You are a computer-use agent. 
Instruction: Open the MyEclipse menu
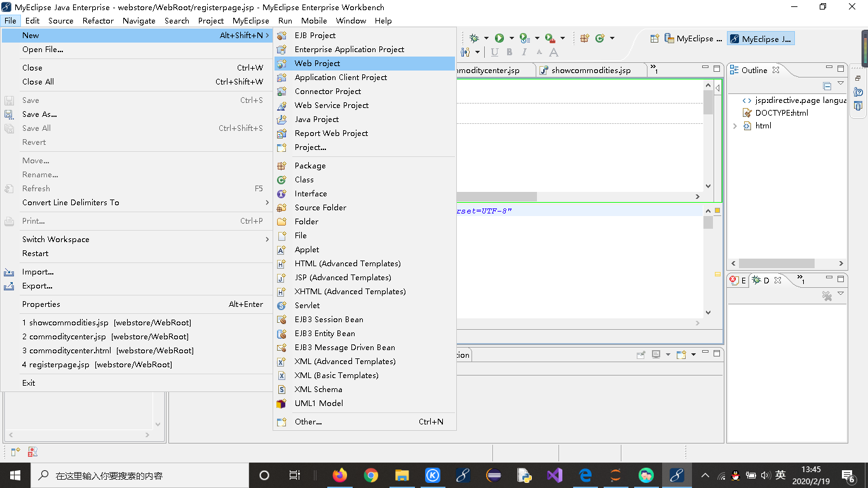[250, 20]
